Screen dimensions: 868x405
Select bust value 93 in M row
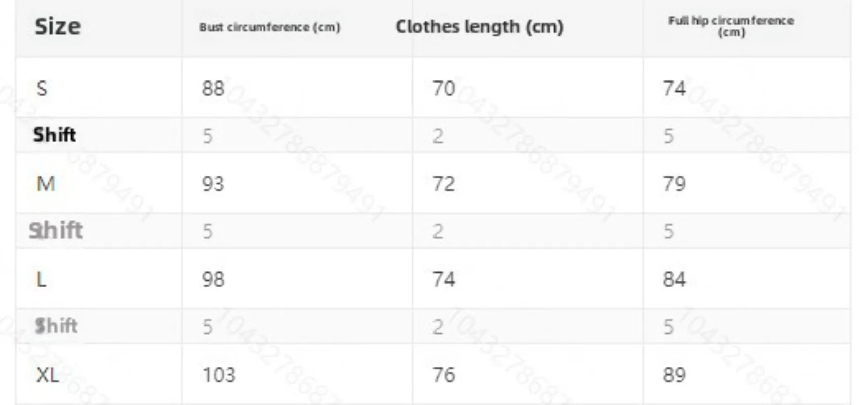pyautogui.click(x=213, y=184)
